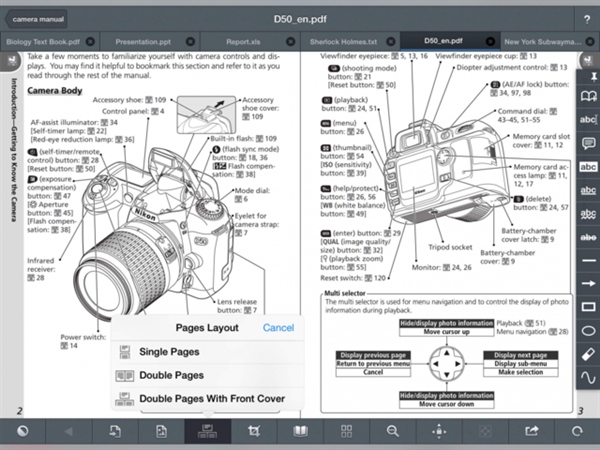The image size is (600, 450).
Task: Open the bookmarks tool in right sidebar
Action: pos(589,97)
